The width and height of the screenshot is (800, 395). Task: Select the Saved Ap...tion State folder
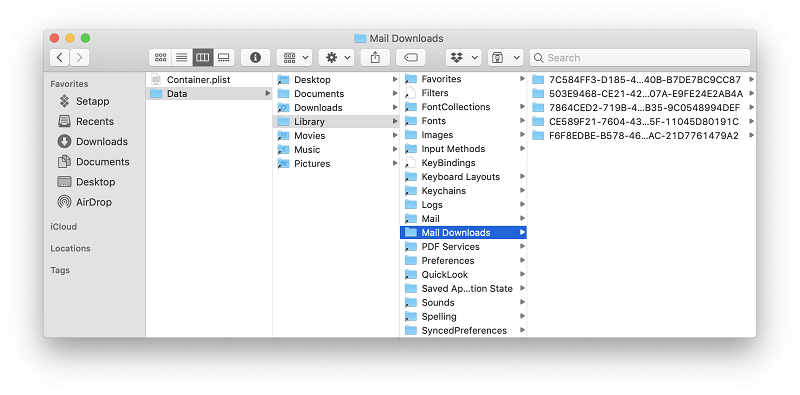463,288
